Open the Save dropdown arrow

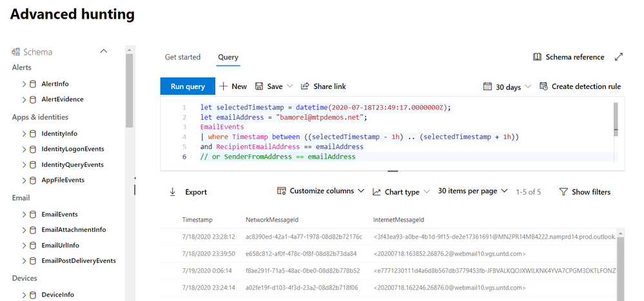click(289, 86)
